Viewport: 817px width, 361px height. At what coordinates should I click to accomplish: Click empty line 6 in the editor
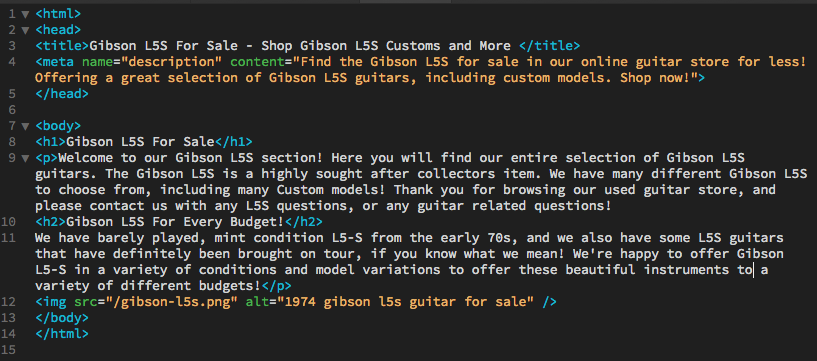click(x=417, y=110)
